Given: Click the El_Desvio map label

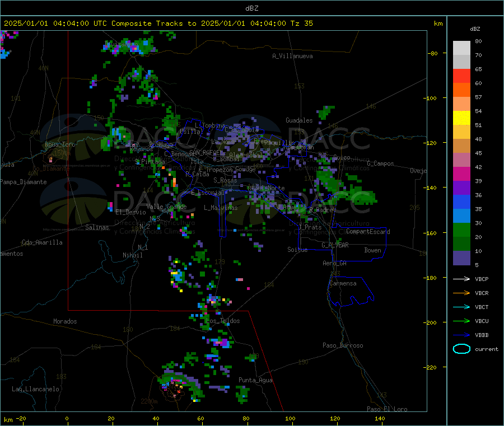Looking at the screenshot, I should 130,212.
